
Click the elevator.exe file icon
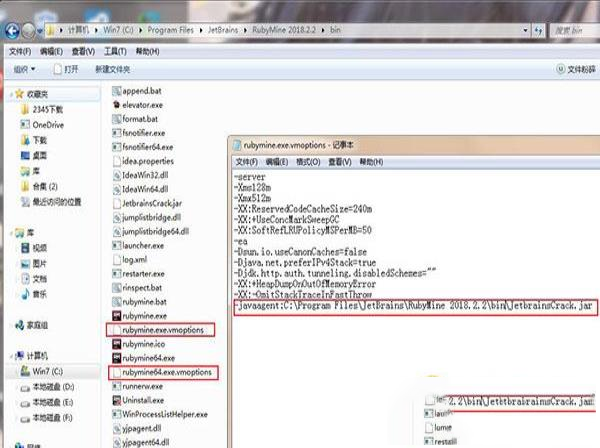pyautogui.click(x=116, y=103)
